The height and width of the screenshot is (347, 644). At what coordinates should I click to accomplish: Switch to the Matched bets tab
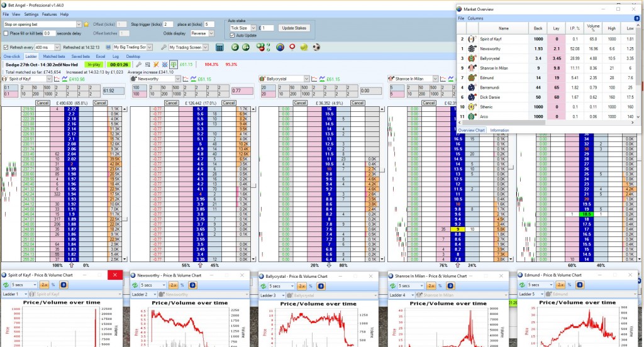54,56
